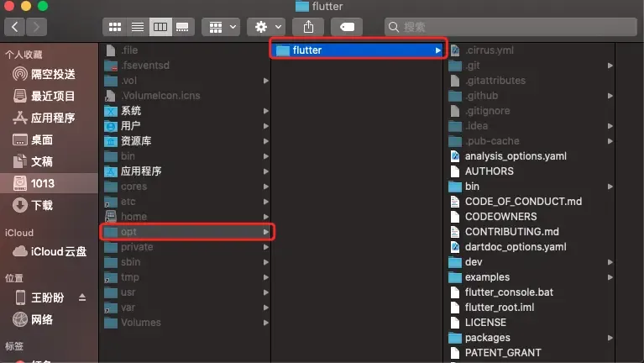The image size is (644, 363).
Task: Select the .pub-cache folder
Action: [530, 141]
